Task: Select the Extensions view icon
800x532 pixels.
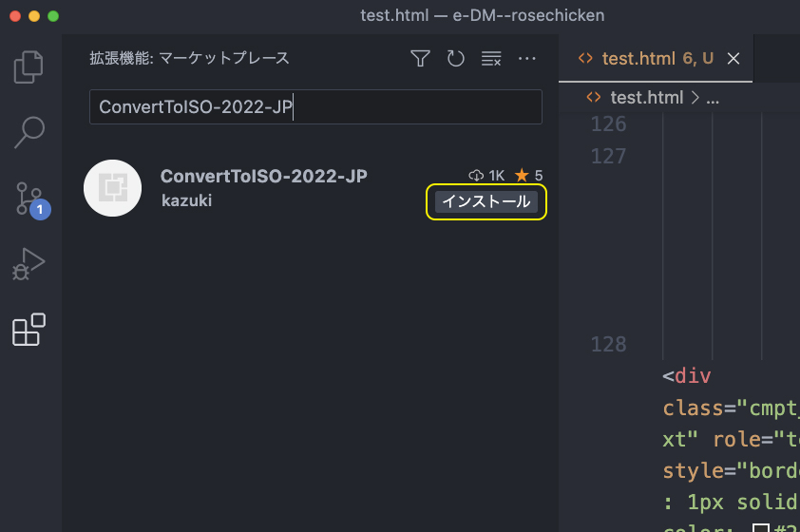Action: tap(29, 330)
